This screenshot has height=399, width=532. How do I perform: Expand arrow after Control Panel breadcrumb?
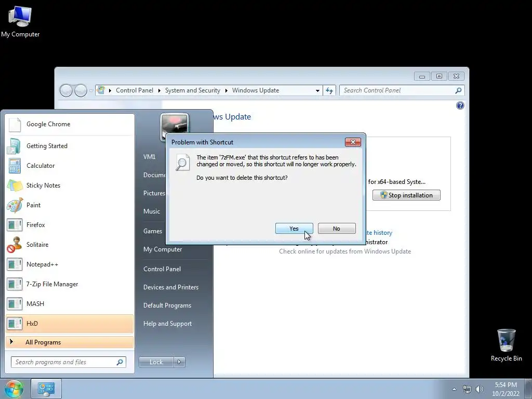tap(159, 90)
